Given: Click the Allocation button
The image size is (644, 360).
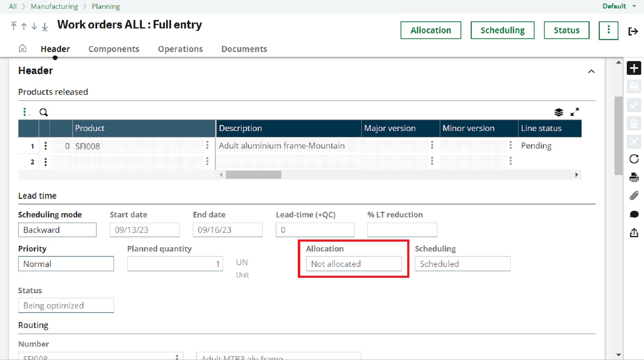Looking at the screenshot, I should click(431, 30).
